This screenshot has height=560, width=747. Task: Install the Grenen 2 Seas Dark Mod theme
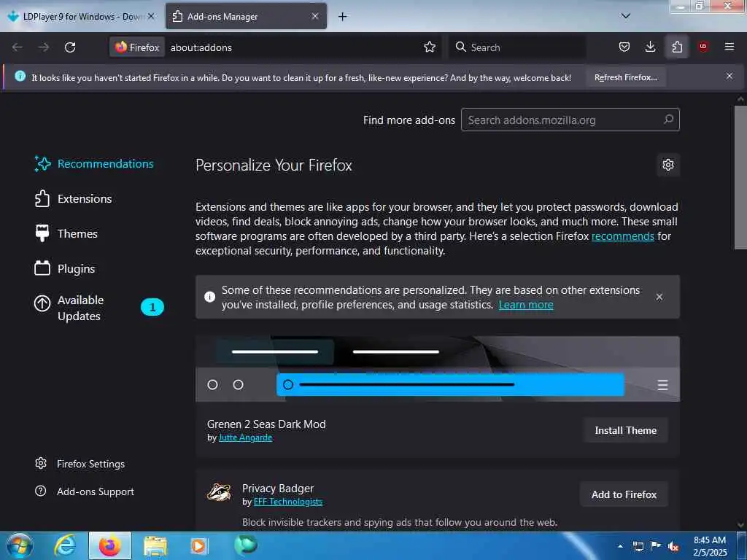(x=625, y=430)
